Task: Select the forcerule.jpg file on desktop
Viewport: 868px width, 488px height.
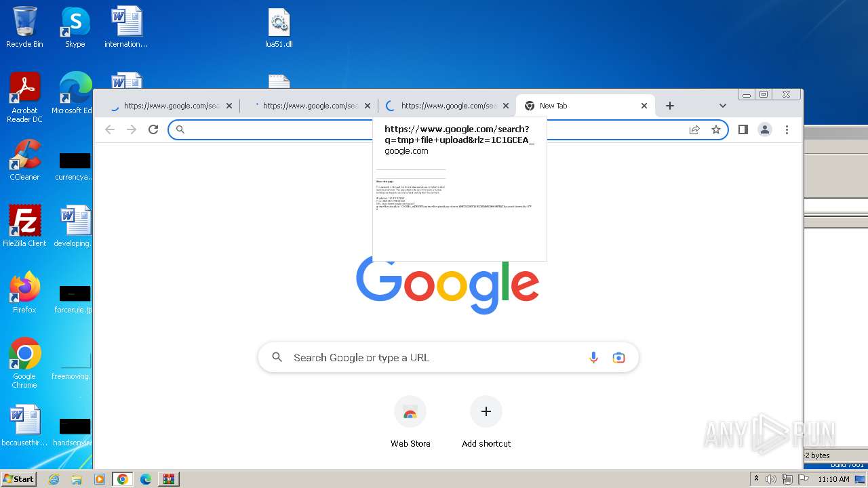Action: (x=74, y=300)
